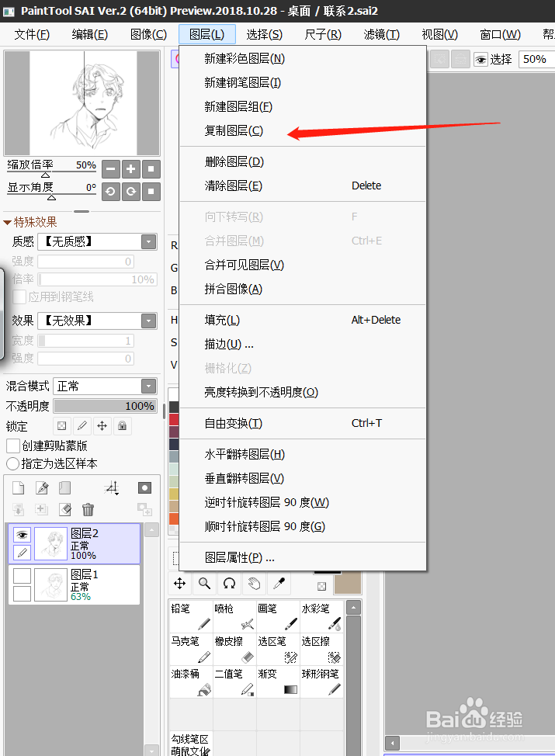Open the perspective ruler icon menu
The image size is (555, 756).
point(111,488)
